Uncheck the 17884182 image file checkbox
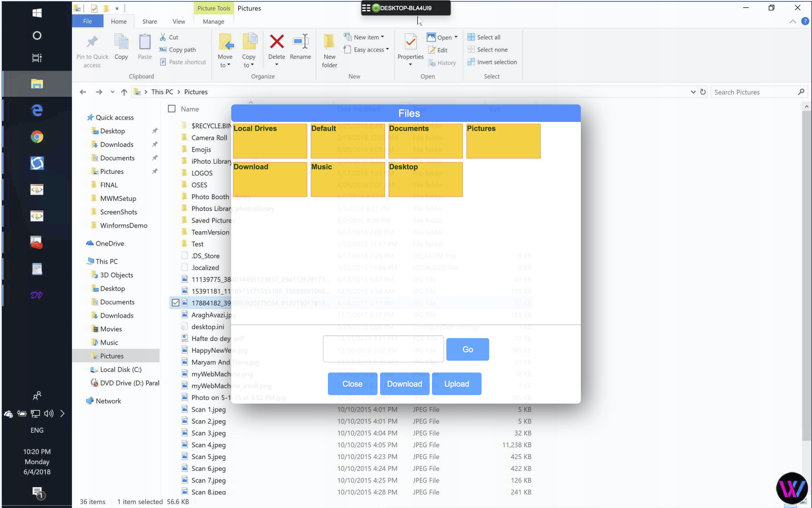The height and width of the screenshot is (508, 812). 175,303
